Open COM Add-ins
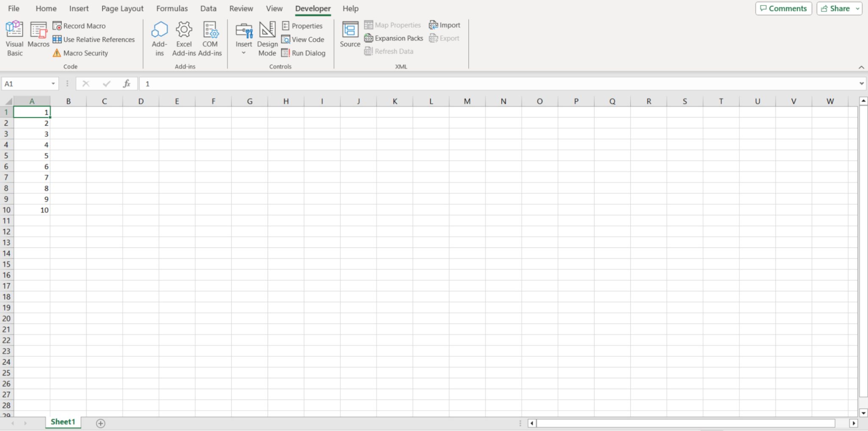This screenshot has width=868, height=431. [210, 38]
